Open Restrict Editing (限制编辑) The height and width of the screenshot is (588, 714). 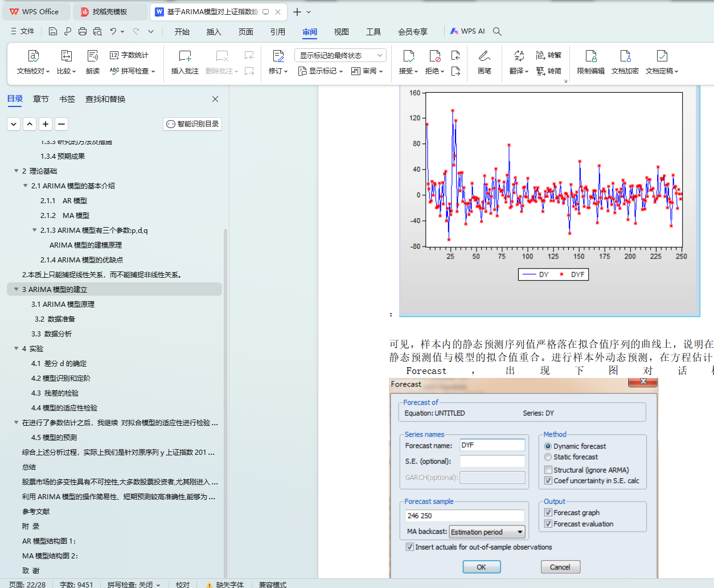[x=591, y=62]
